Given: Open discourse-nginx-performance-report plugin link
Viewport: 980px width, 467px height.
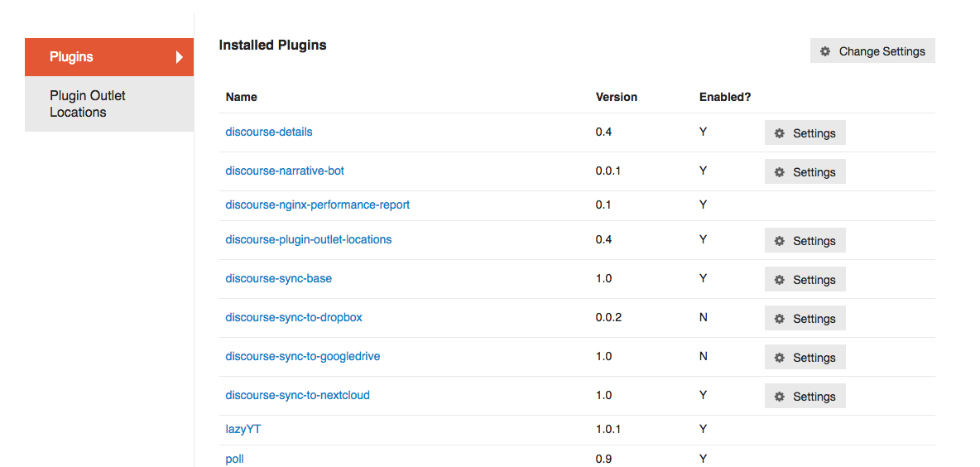Looking at the screenshot, I should tap(318, 205).
